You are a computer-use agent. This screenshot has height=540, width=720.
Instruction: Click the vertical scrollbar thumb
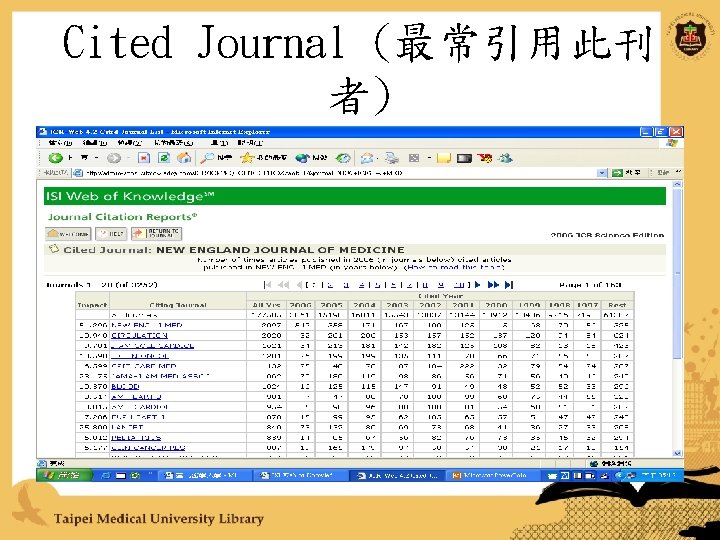(x=677, y=274)
